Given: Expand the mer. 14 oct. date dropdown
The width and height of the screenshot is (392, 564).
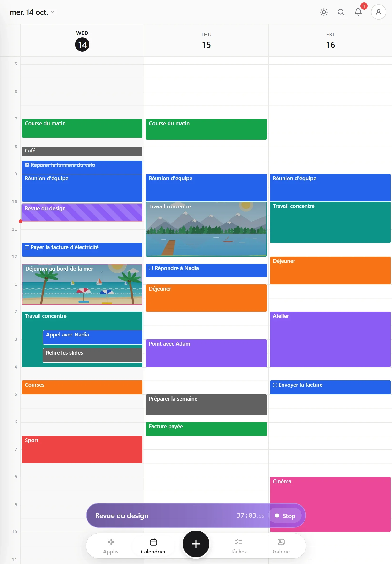Looking at the screenshot, I should pyautogui.click(x=32, y=12).
